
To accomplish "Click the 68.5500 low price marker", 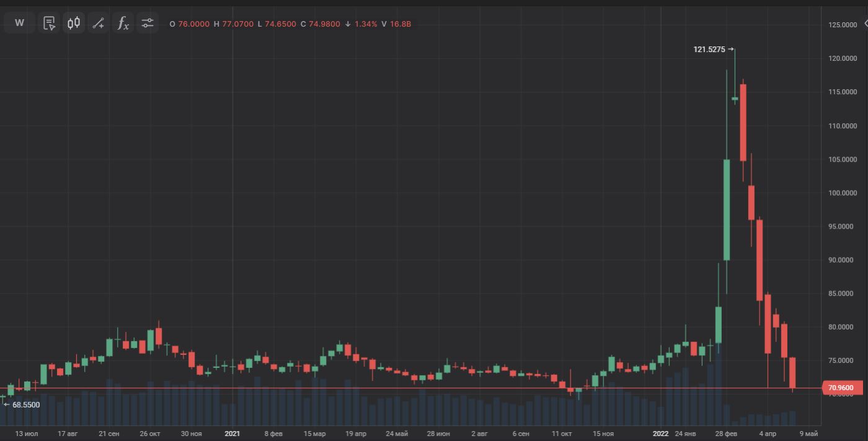I will tap(26, 404).
